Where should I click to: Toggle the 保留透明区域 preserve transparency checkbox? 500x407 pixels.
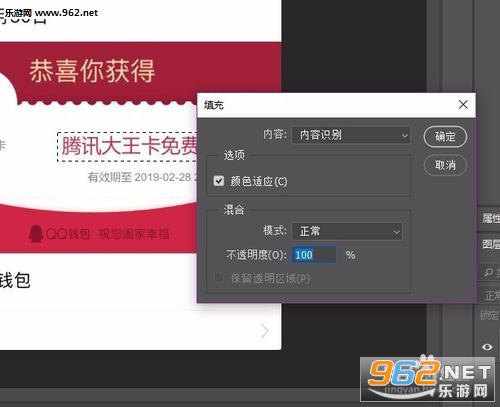click(219, 278)
